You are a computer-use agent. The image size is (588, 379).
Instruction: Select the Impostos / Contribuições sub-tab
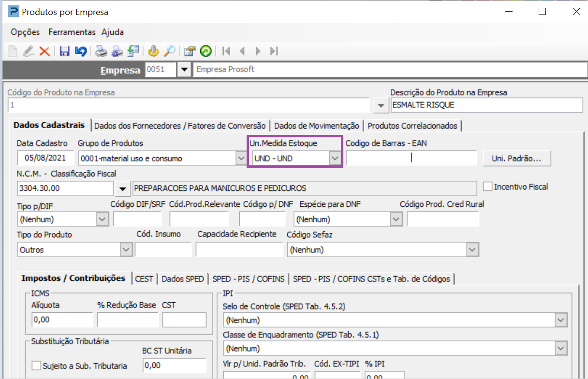[73, 278]
